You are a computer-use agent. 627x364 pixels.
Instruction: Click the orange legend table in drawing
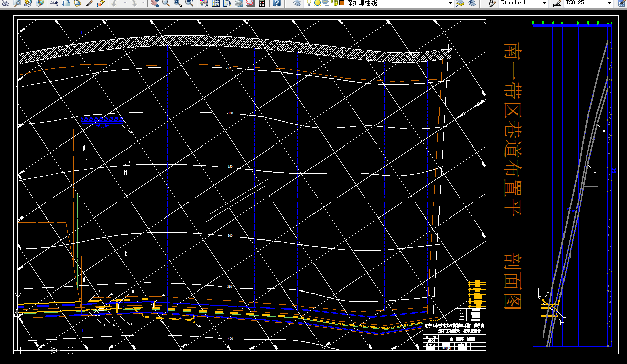476,294
